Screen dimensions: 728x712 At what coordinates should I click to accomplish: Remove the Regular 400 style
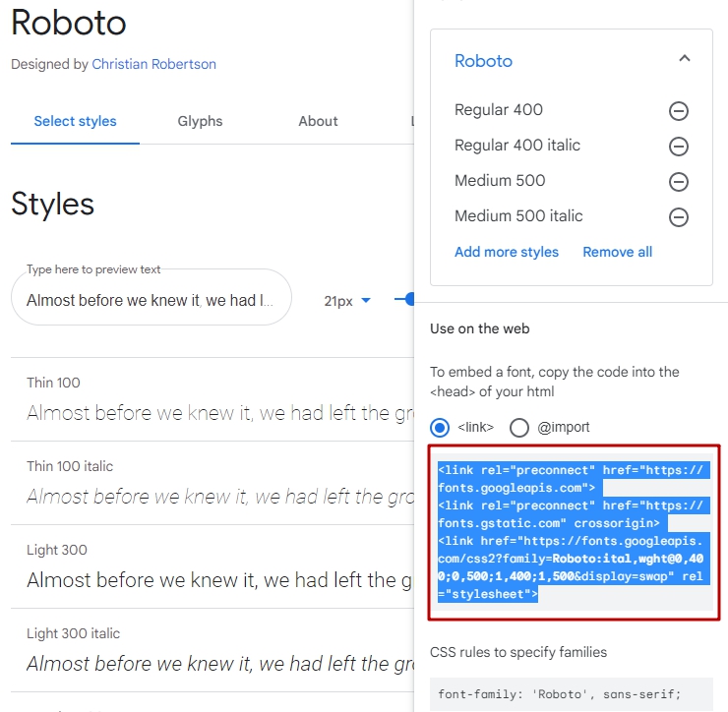(x=679, y=111)
